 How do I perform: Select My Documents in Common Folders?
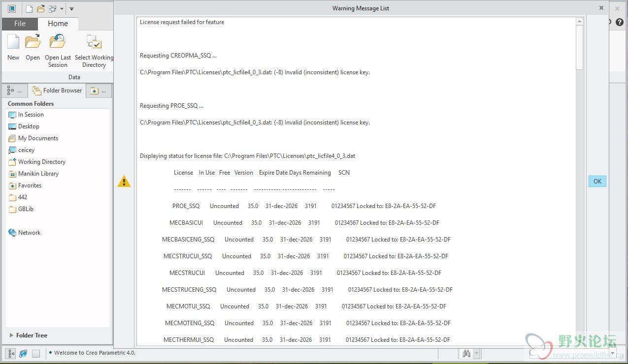click(38, 138)
